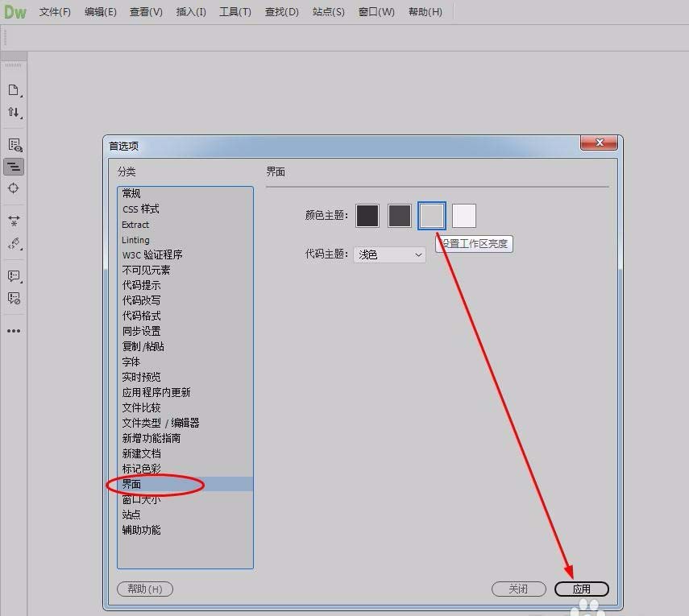
Task: Select 站点 category
Action: 185,515
